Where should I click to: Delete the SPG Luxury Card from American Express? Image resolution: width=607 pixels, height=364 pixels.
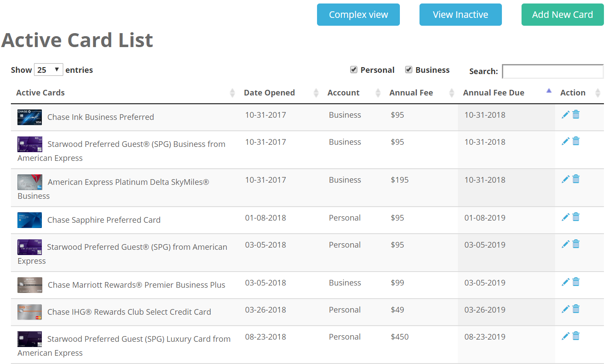click(576, 336)
